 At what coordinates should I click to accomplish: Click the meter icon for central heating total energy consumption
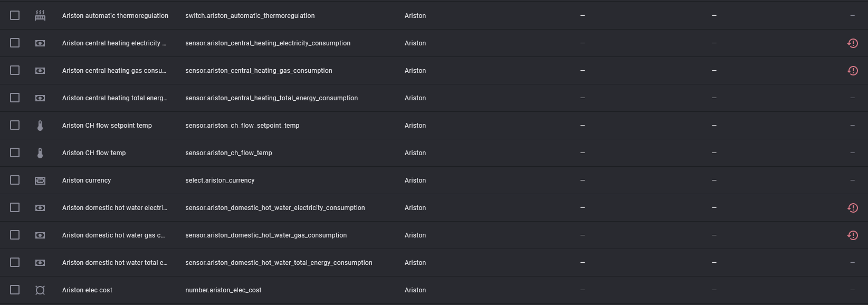[x=40, y=98]
